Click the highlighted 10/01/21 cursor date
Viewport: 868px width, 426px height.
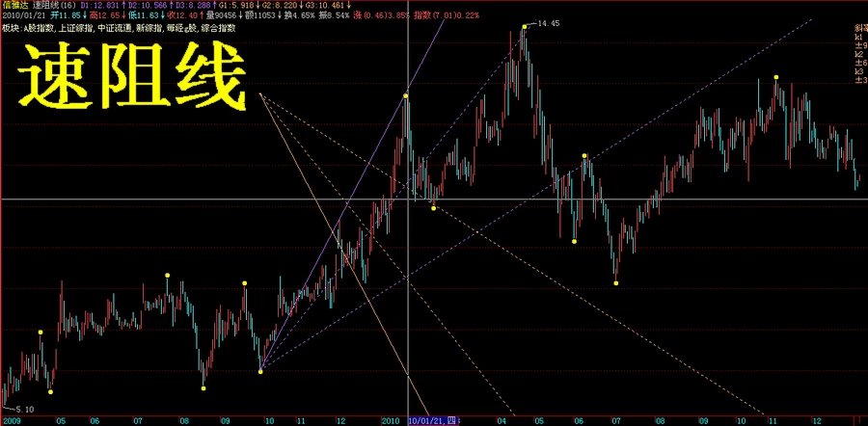(433, 421)
